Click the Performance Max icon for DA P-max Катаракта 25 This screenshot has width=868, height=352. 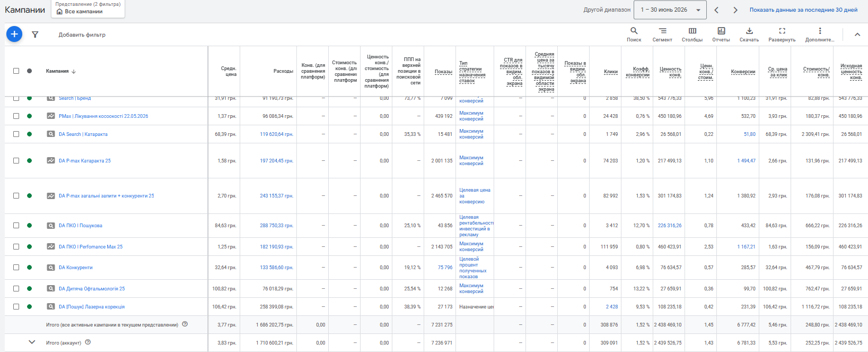51,160
